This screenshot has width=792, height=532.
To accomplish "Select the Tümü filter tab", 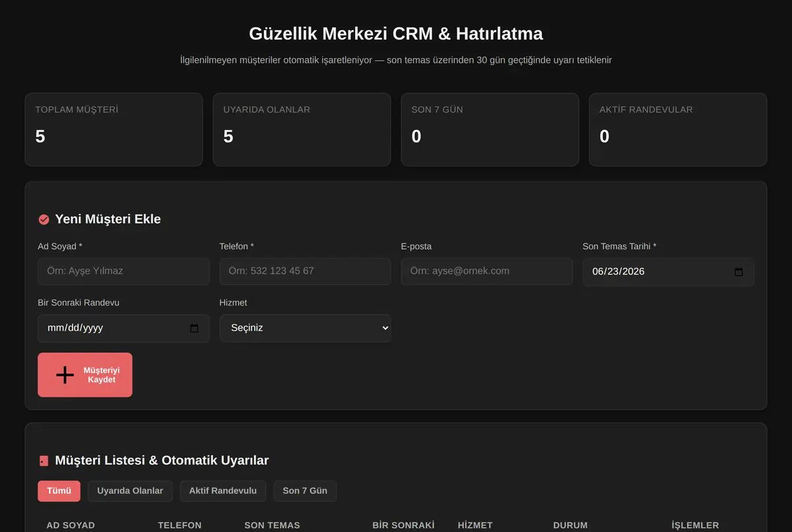I will point(59,491).
